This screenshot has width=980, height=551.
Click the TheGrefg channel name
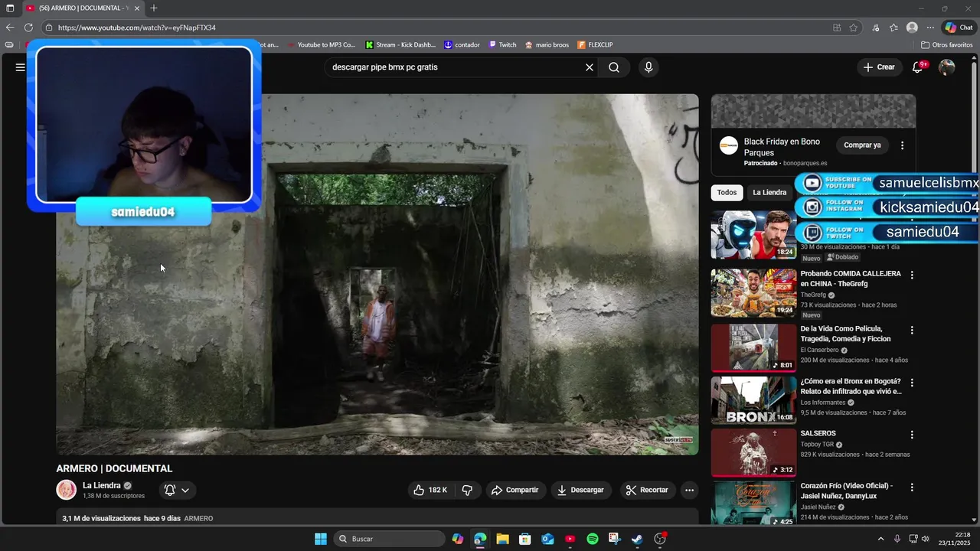pyautogui.click(x=813, y=295)
